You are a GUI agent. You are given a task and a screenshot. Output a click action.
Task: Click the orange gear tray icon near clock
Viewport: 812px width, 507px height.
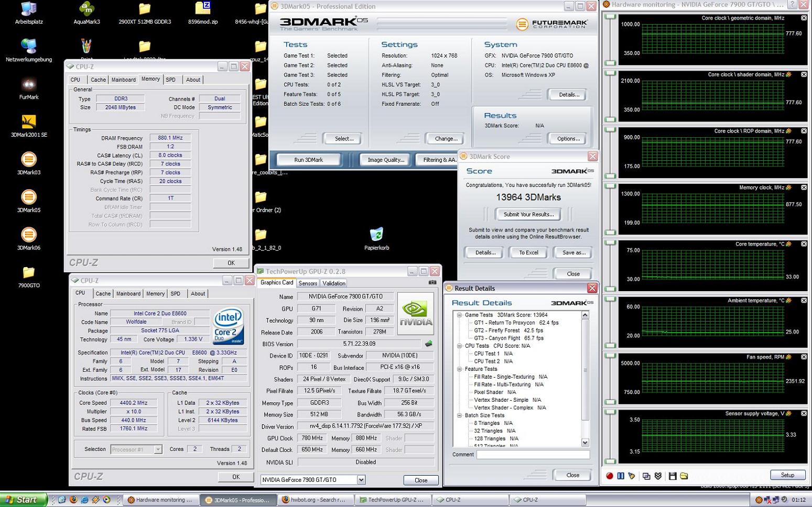[759, 500]
